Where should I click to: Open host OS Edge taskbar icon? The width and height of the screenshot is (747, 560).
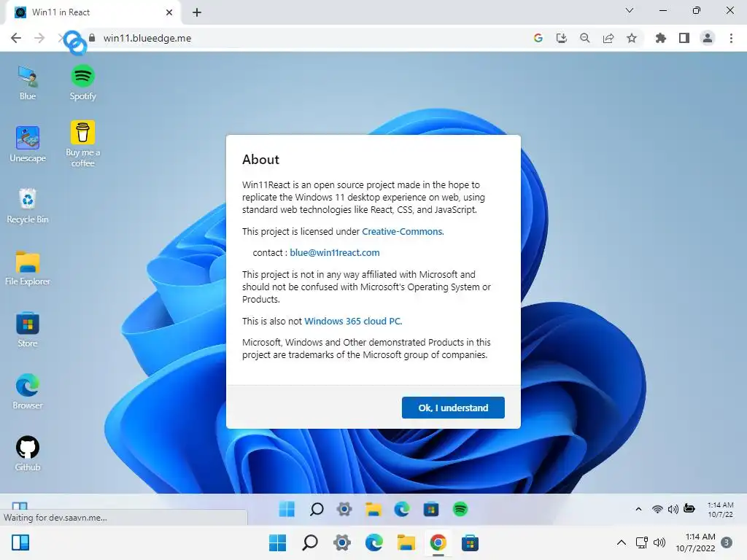[x=374, y=542]
